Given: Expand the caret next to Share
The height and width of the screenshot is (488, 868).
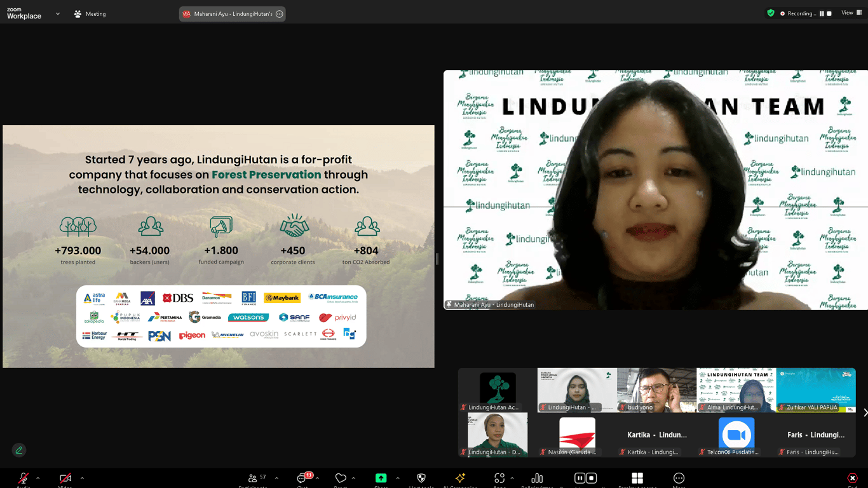Looking at the screenshot, I should 398,478.
